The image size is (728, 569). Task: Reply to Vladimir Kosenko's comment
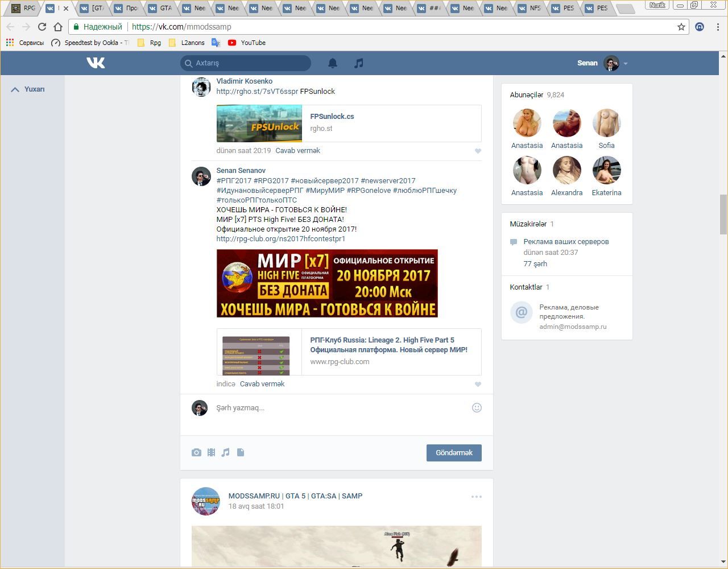(x=297, y=151)
